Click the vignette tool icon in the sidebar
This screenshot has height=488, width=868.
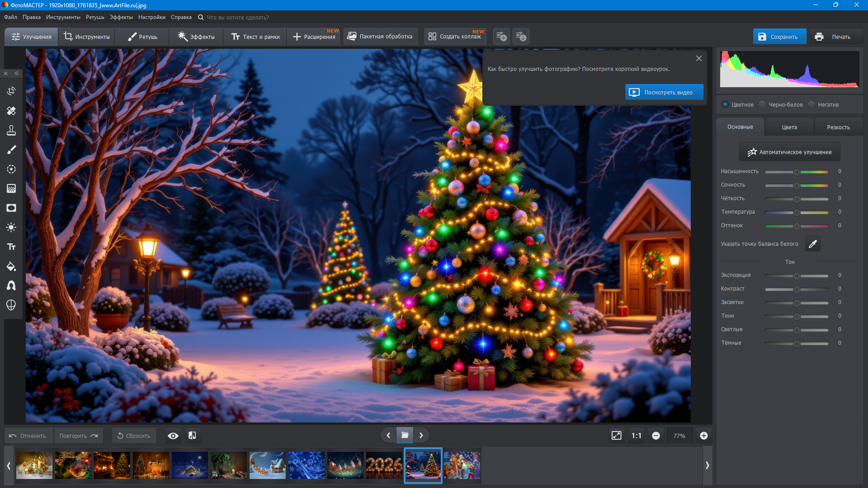tap(11, 208)
